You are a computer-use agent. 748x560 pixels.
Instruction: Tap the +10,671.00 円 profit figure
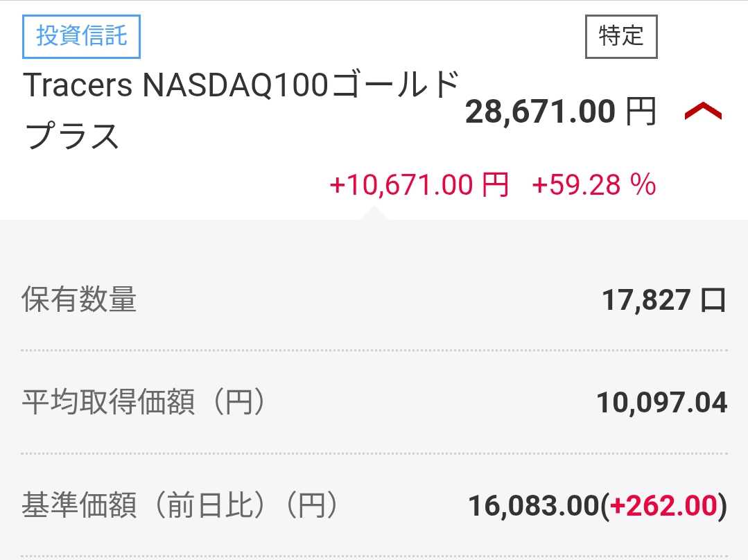pyautogui.click(x=419, y=185)
